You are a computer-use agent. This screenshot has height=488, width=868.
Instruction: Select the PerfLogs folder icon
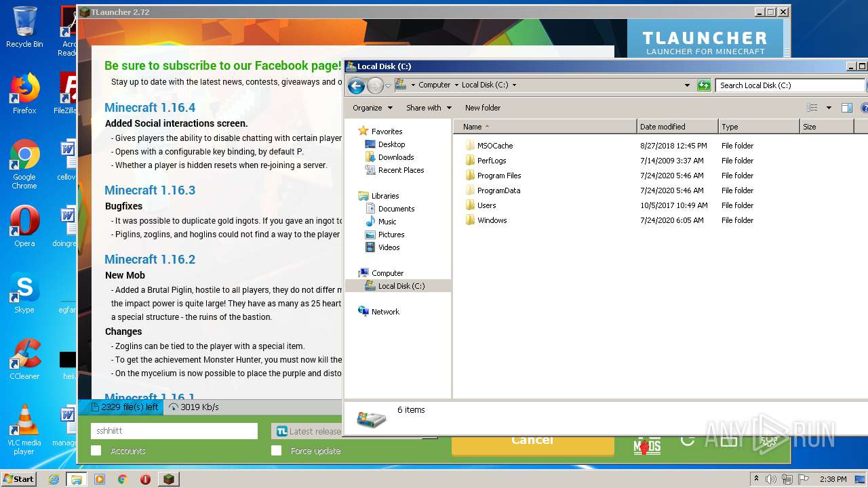coord(470,161)
